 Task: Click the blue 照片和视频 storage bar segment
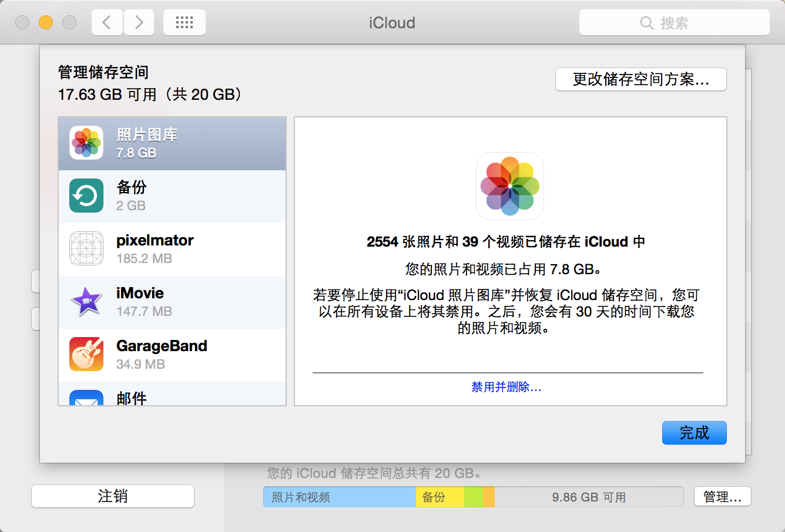[x=339, y=497]
